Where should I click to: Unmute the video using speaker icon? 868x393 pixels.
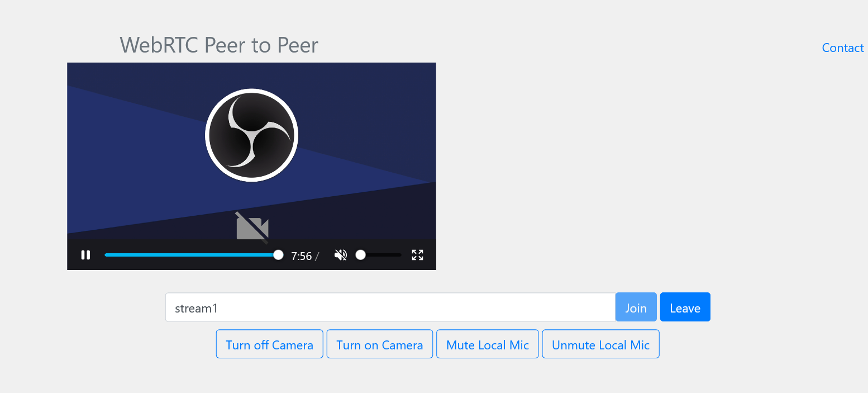(341, 255)
